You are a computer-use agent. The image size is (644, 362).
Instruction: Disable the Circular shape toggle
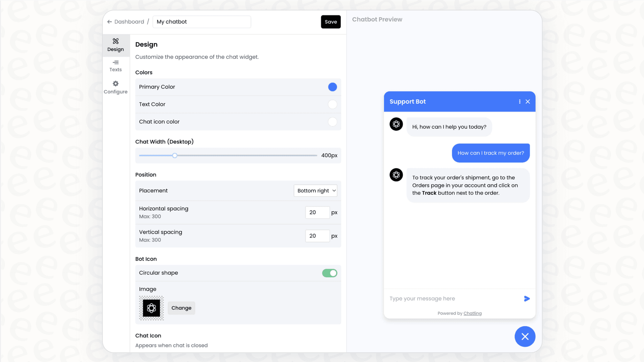click(330, 273)
